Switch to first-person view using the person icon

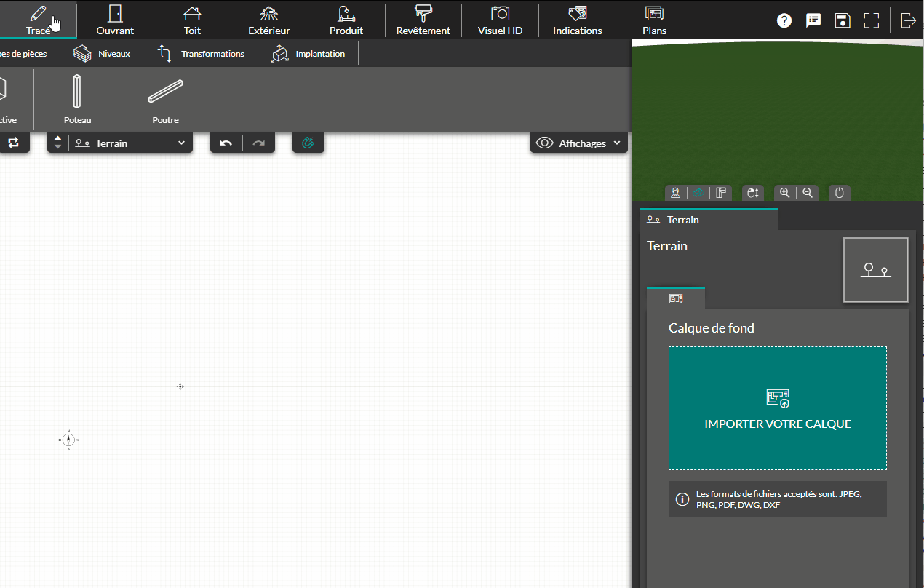[675, 192]
